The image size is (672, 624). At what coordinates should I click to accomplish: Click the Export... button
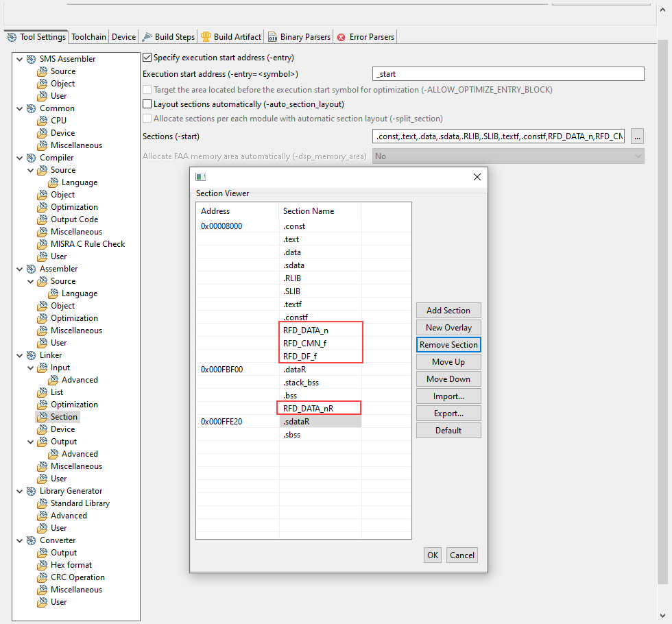coord(448,413)
